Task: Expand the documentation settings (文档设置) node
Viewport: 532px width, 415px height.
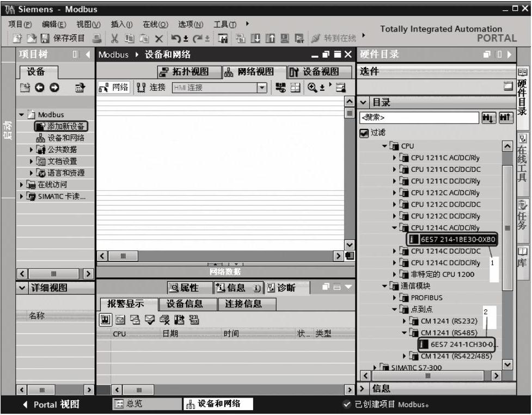Action: tap(31, 161)
